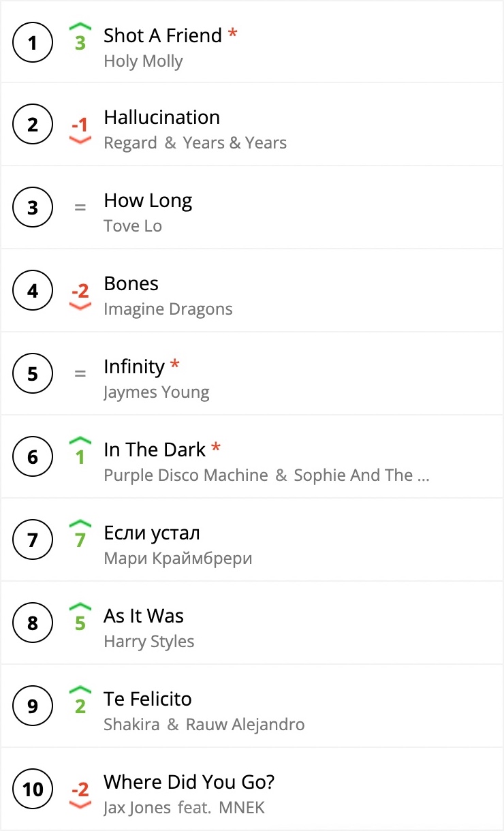Open artist Holy Molly
The image size is (504, 831).
[x=143, y=61]
